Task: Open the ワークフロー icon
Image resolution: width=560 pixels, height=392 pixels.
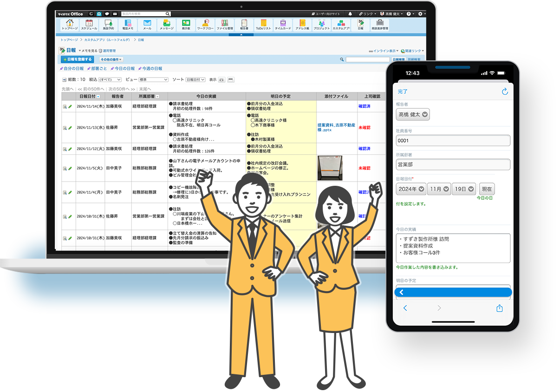Action: pos(205,25)
